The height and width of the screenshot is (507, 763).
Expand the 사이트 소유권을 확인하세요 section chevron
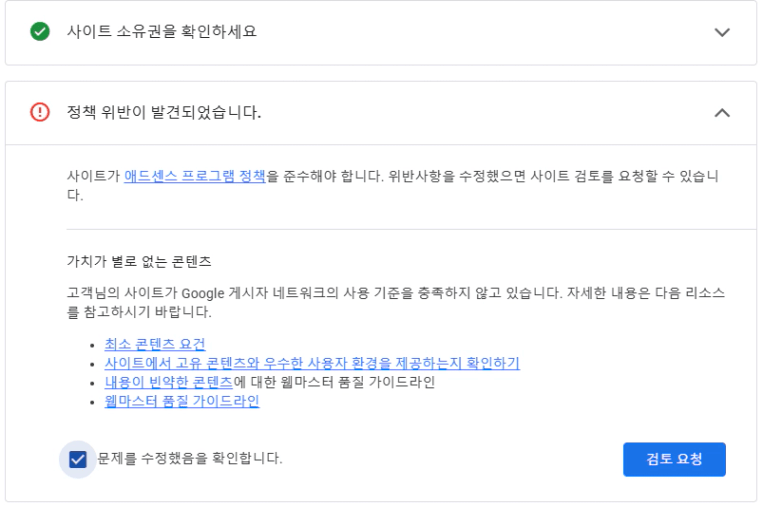[x=722, y=32]
